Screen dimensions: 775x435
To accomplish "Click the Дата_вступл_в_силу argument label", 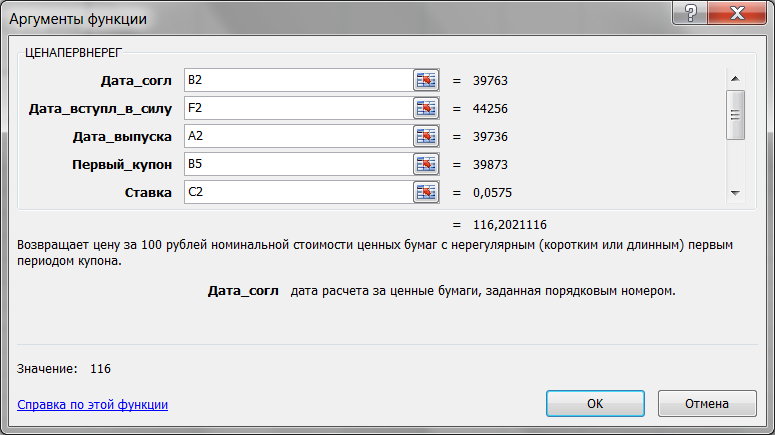I will pyautogui.click(x=100, y=109).
